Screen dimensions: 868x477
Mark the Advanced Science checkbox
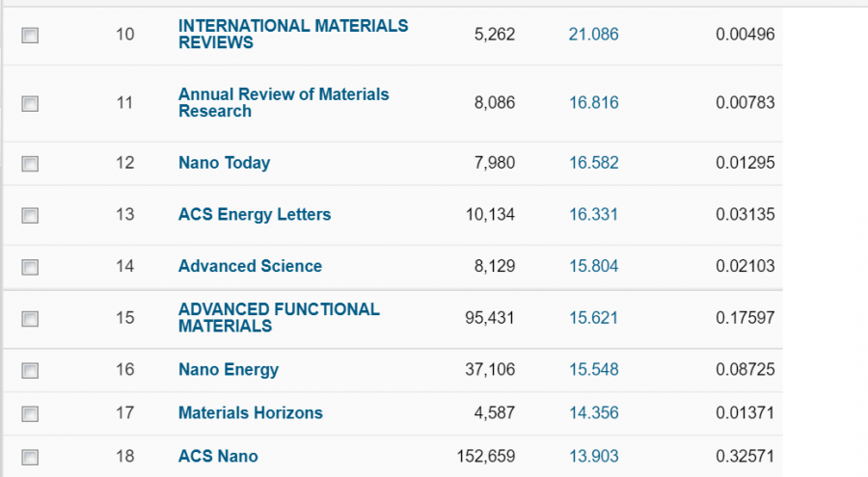tap(30, 267)
